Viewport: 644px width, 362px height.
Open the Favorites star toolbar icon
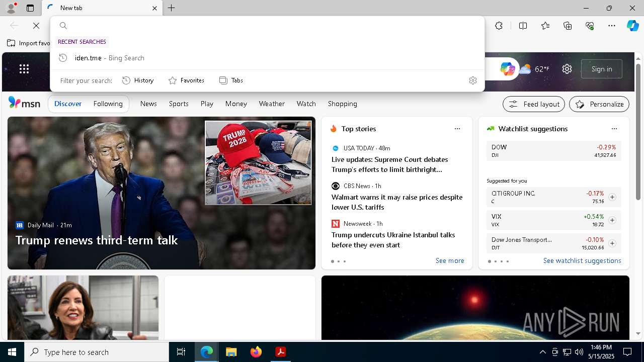[545, 26]
